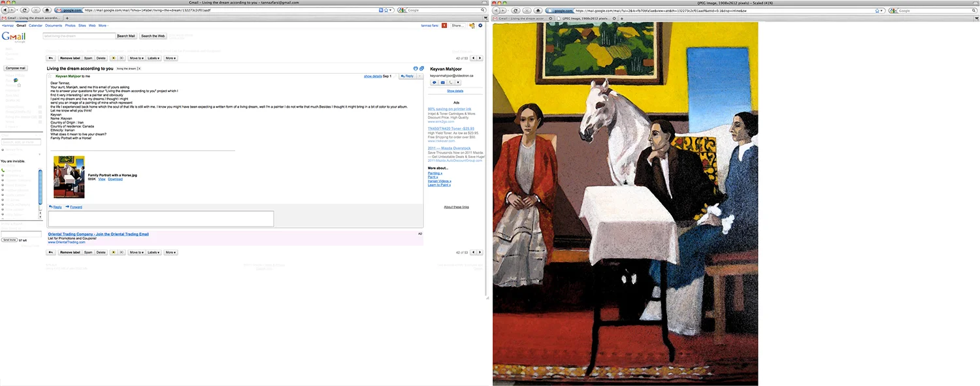This screenshot has height=386, width=980.
Task: Click Remove label in the top toolbar
Action: pos(70,58)
